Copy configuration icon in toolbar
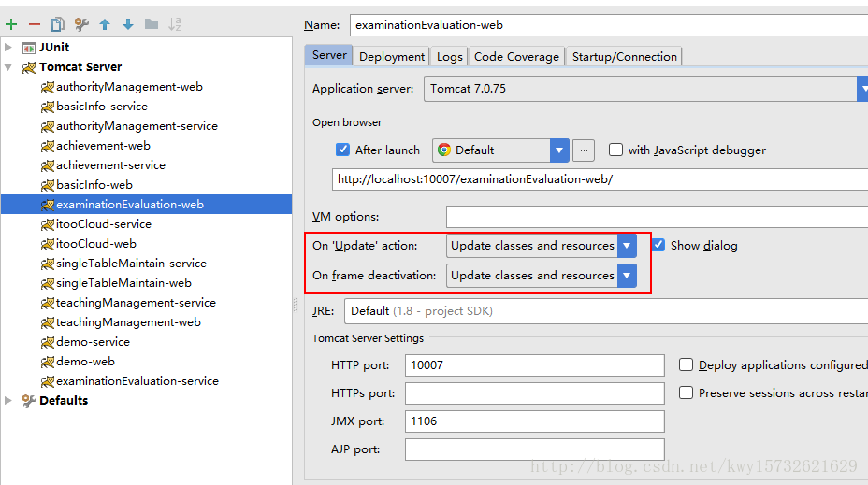Screen dimensions: 868x485 pyautogui.click(x=58, y=24)
